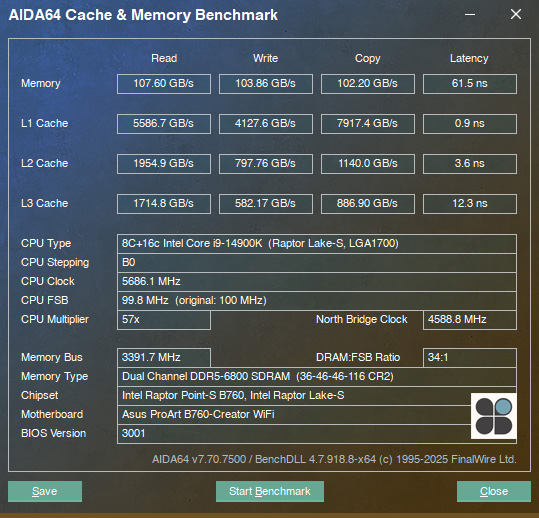Click AIDA64 v7.70.7500 version footer text
Screen dimensions: 539x518
(x=334, y=460)
